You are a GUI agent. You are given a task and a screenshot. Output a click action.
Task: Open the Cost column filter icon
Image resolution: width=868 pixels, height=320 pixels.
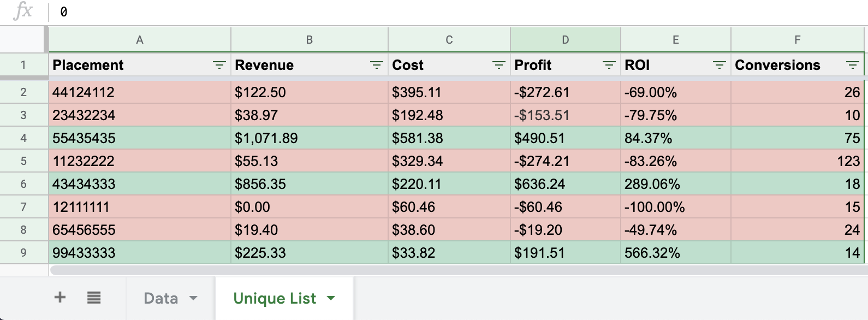coord(498,65)
